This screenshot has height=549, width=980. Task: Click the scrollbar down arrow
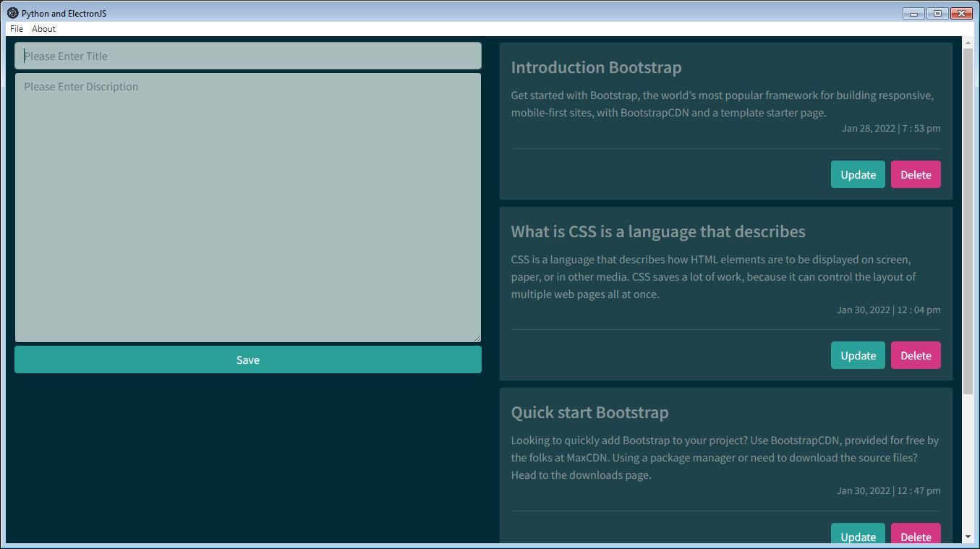pos(968,537)
